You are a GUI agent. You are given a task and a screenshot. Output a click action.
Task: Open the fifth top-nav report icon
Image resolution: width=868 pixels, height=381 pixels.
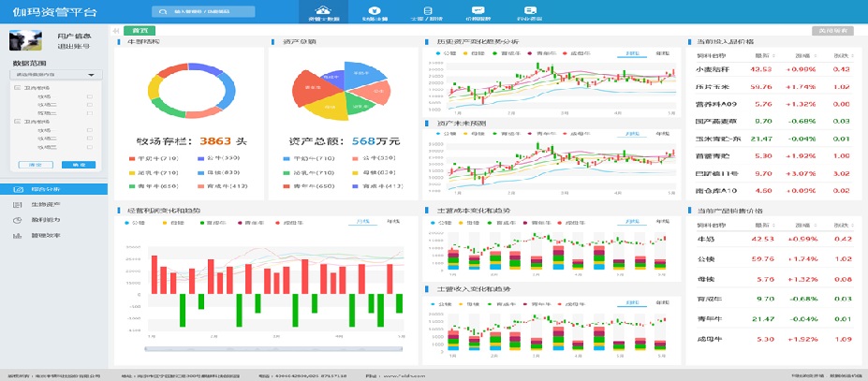click(530, 10)
